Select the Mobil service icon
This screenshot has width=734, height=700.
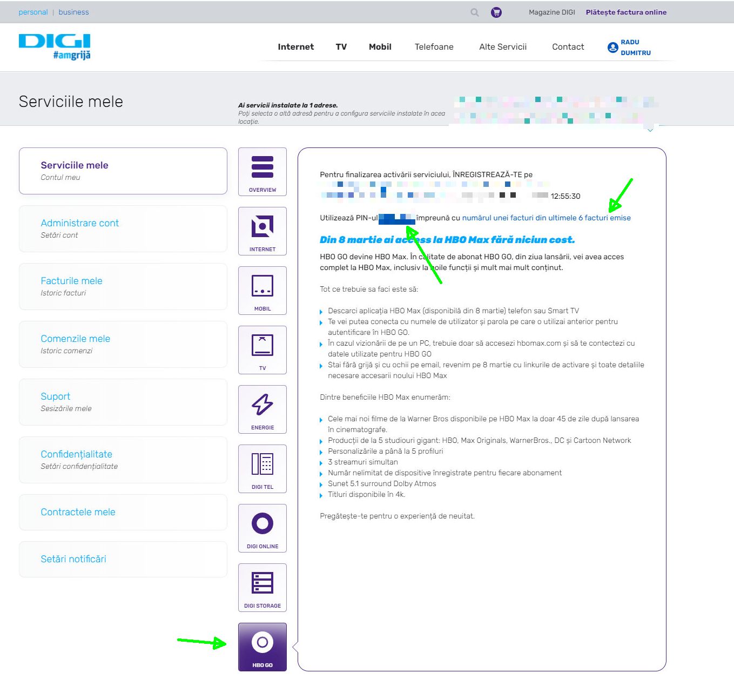pyautogui.click(x=262, y=291)
